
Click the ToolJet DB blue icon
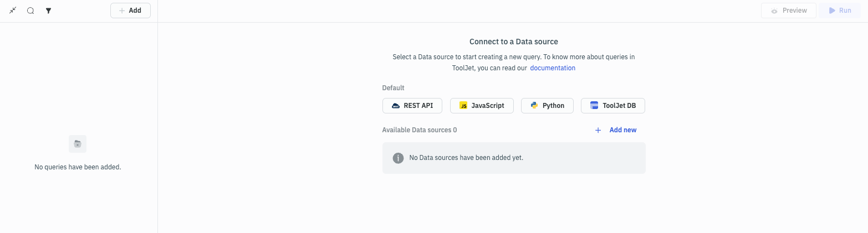click(594, 106)
